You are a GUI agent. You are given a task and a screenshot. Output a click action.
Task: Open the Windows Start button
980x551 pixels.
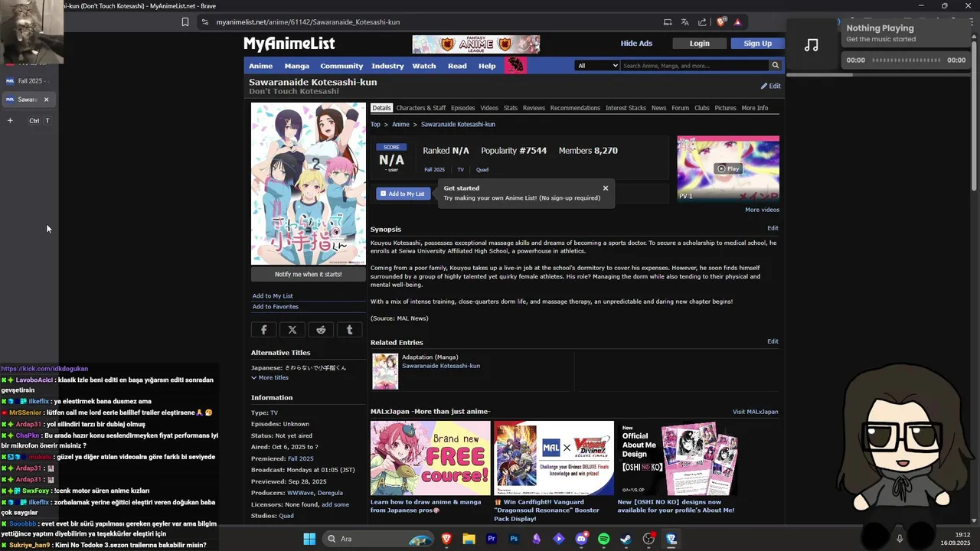point(309,539)
